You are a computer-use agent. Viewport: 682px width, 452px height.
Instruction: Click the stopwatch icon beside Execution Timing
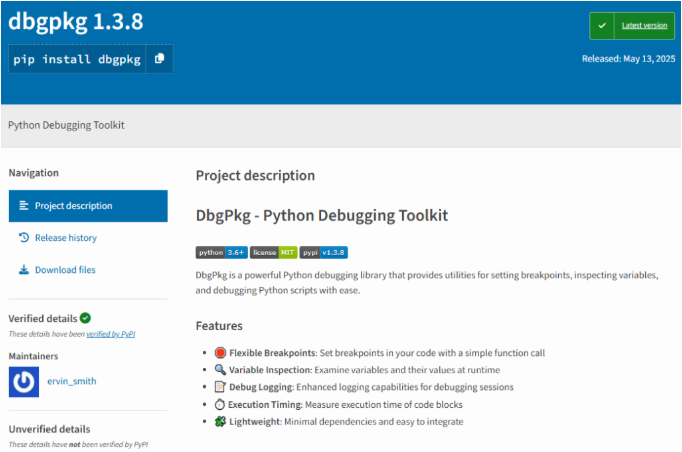click(220, 405)
